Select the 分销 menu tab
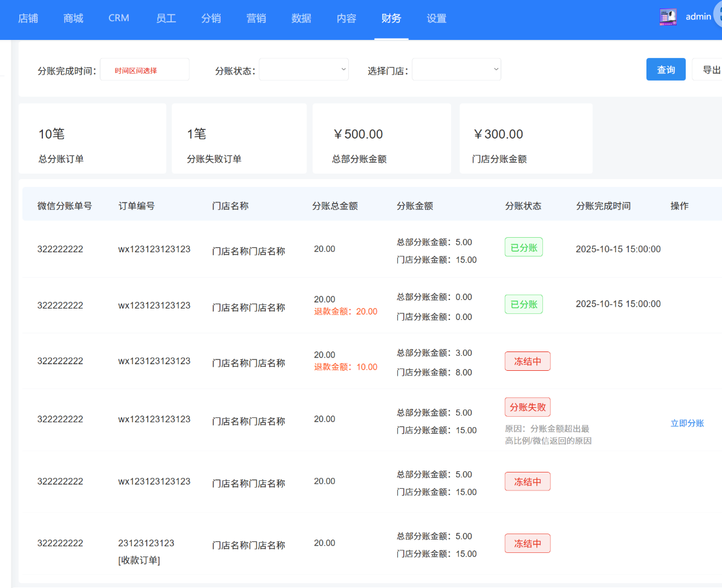Screen dimensions: 722x588 [x=211, y=18]
